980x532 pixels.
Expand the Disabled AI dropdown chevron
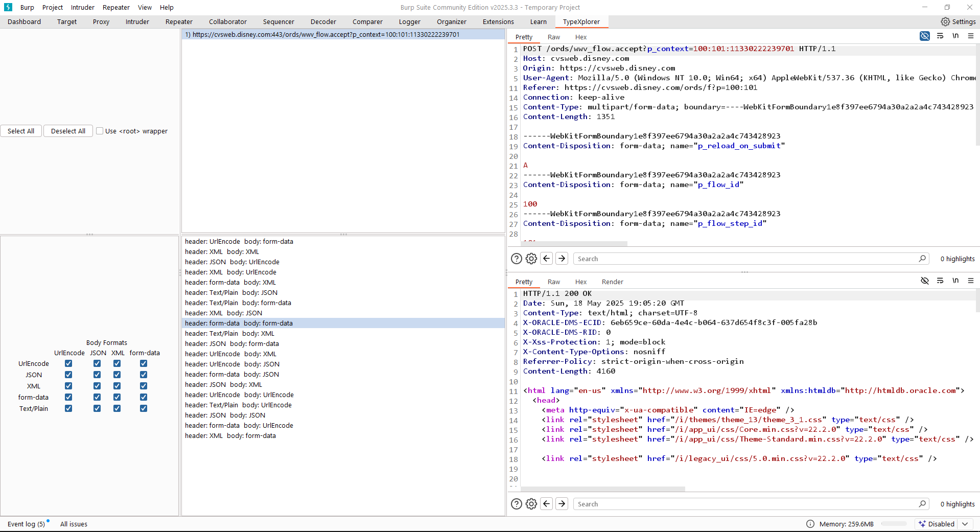tap(965, 524)
